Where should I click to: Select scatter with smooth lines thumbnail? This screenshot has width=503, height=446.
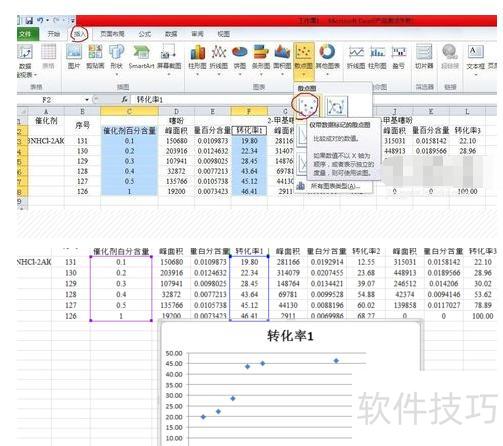coord(336,107)
